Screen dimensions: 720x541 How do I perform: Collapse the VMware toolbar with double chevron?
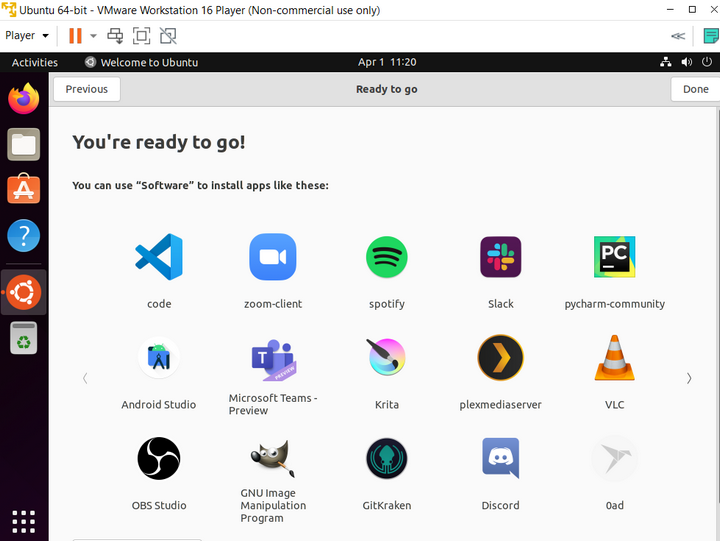pos(678,36)
